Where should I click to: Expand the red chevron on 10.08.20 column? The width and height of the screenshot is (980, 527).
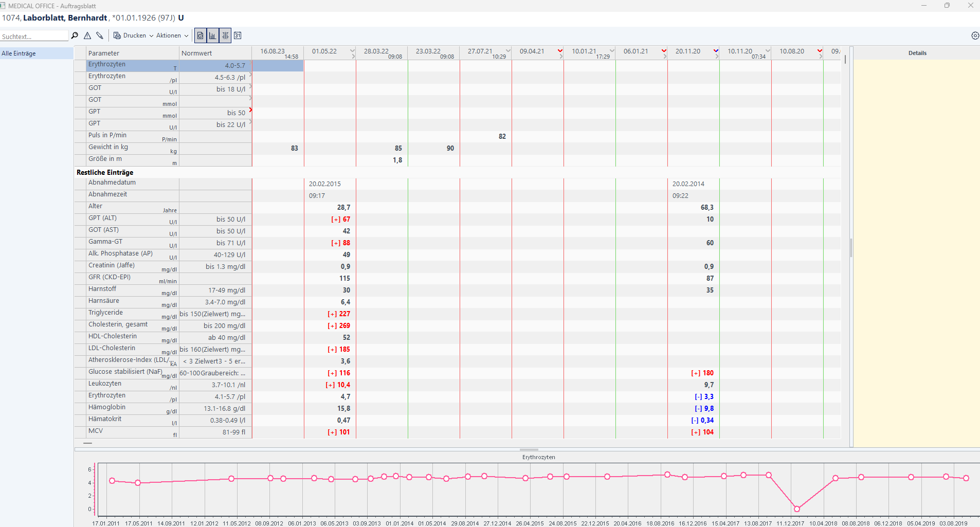(x=820, y=50)
